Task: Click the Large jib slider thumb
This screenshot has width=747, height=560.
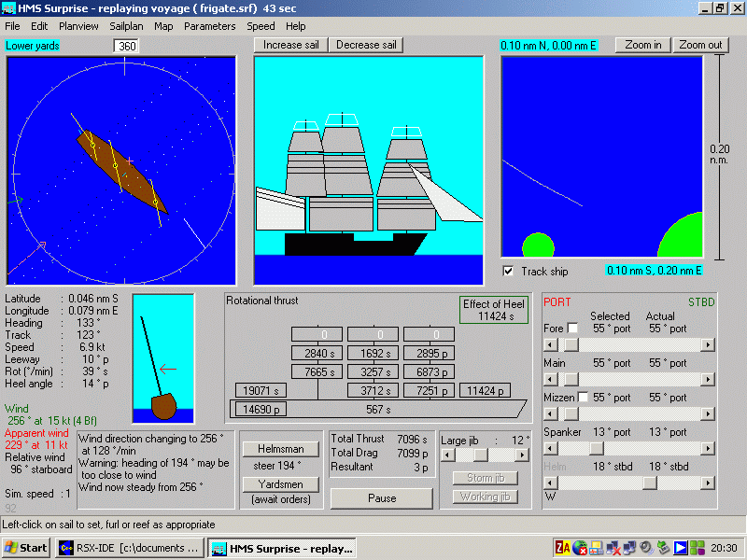Action: pos(481,455)
